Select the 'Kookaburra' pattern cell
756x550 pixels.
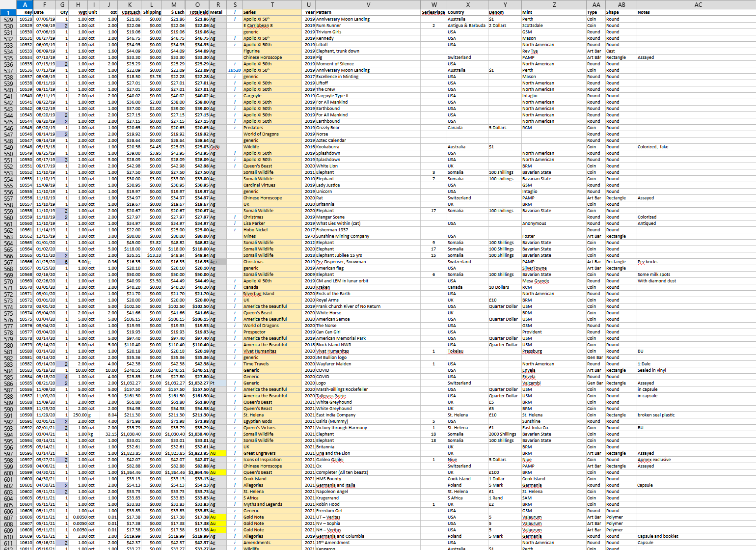tap(368, 147)
